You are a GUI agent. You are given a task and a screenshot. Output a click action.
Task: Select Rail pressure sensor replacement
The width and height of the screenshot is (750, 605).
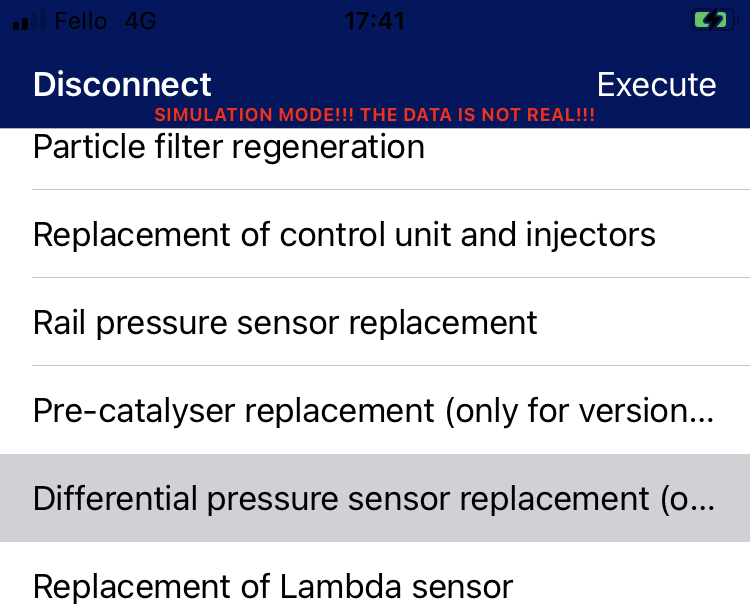375,322
